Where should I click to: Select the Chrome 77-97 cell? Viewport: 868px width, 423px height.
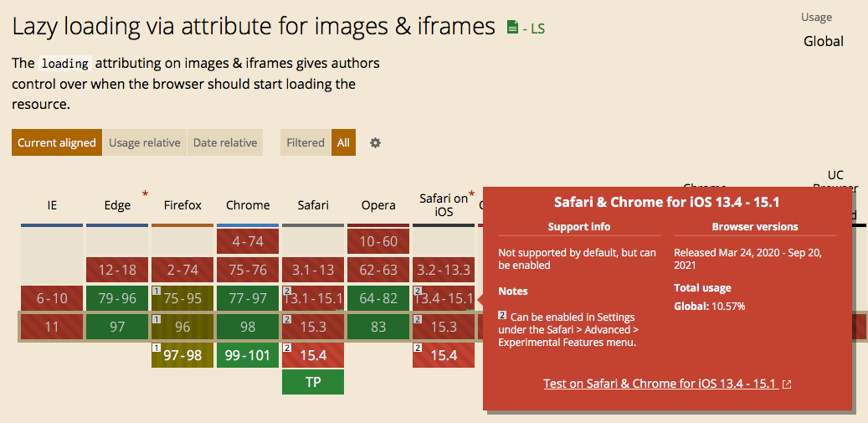[x=248, y=298]
